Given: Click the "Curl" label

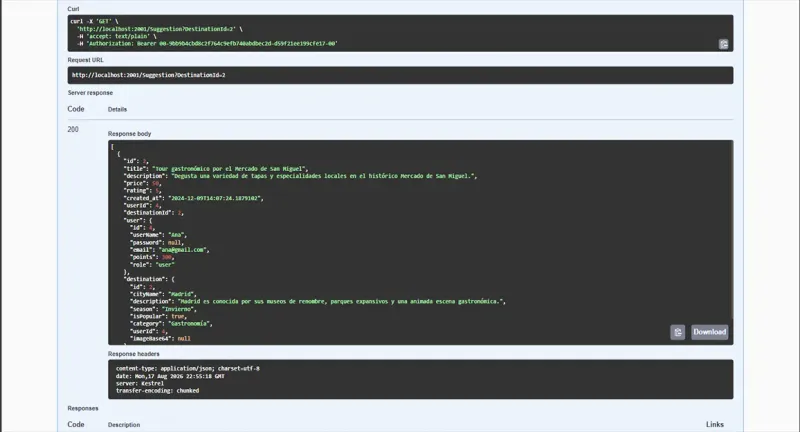Looking at the screenshot, I should (73, 9).
